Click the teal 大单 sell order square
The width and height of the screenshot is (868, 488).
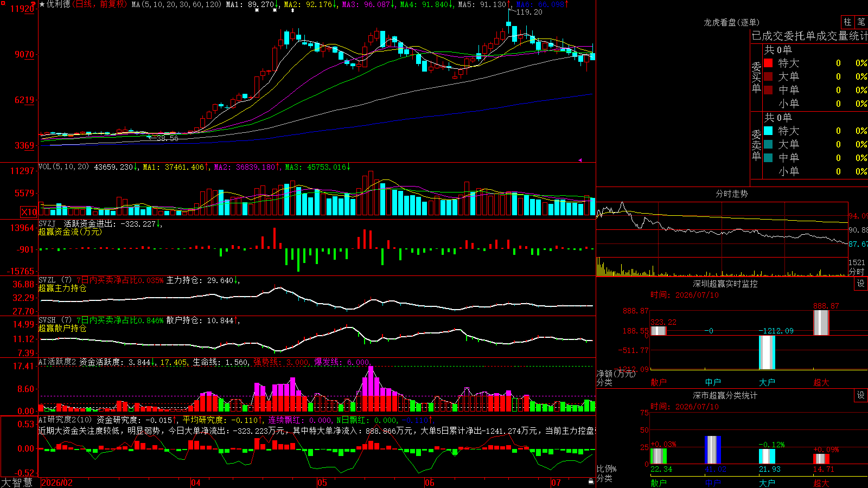click(x=768, y=144)
